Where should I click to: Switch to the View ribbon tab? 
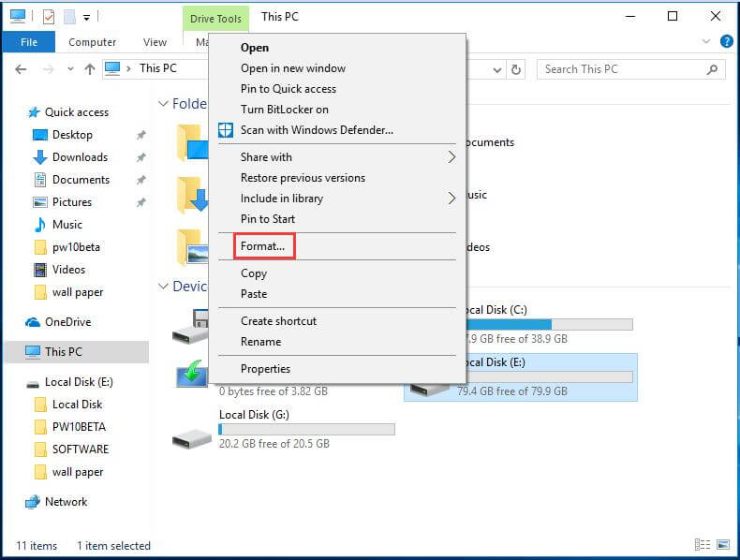155,42
